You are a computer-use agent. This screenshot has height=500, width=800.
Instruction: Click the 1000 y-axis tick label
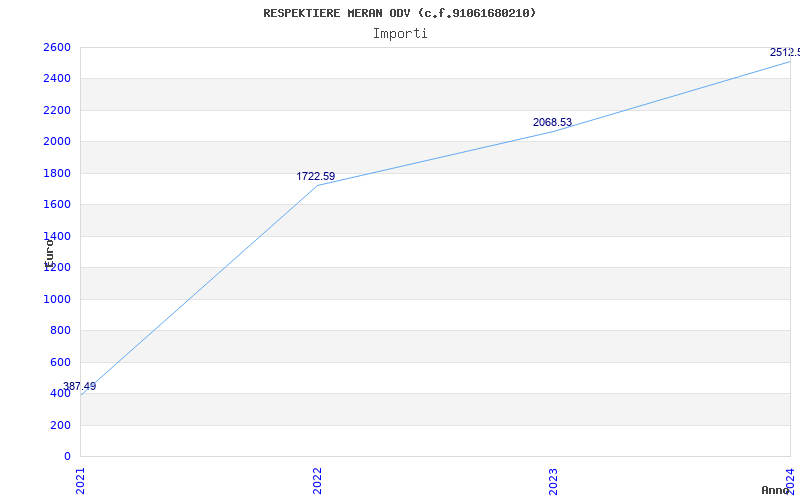tap(57, 299)
